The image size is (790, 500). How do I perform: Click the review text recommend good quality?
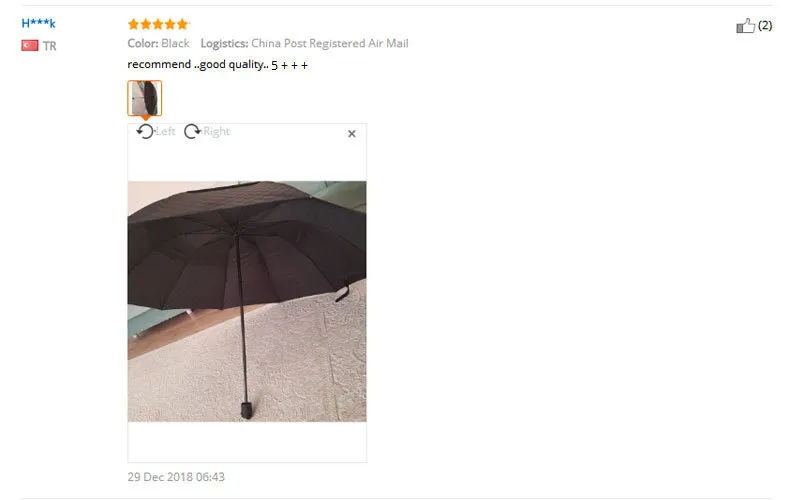click(218, 65)
